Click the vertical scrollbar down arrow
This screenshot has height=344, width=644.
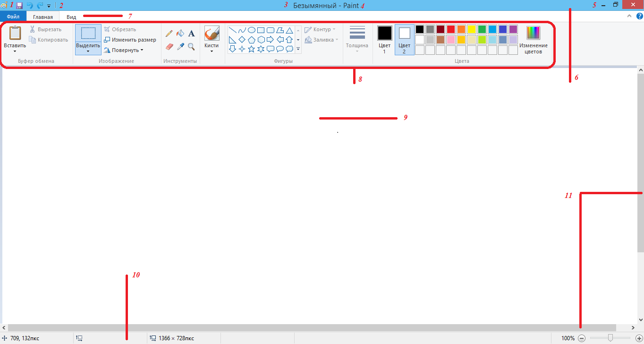click(641, 319)
